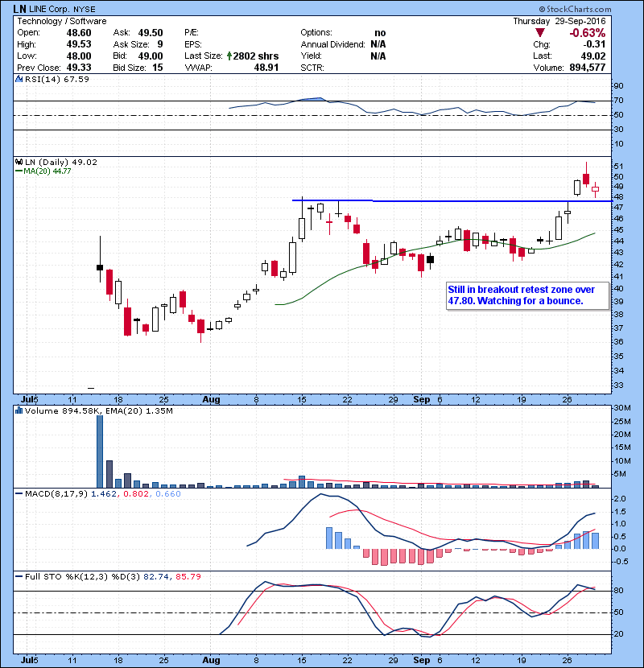The height and width of the screenshot is (668, 644).
Task: Click the Chg value -0.31
Action: tap(594, 44)
